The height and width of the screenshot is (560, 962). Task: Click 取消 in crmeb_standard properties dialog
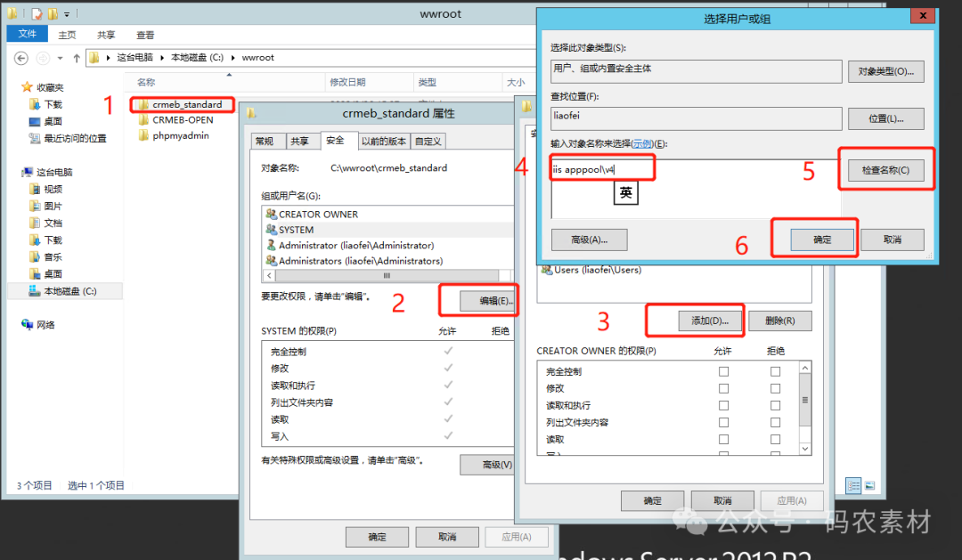click(447, 537)
